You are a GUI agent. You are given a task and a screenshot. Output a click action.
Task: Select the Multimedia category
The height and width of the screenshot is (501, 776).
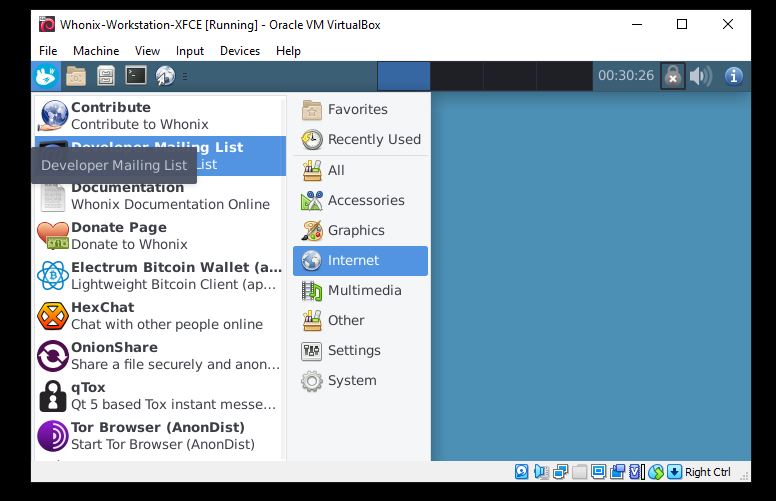pos(360,291)
